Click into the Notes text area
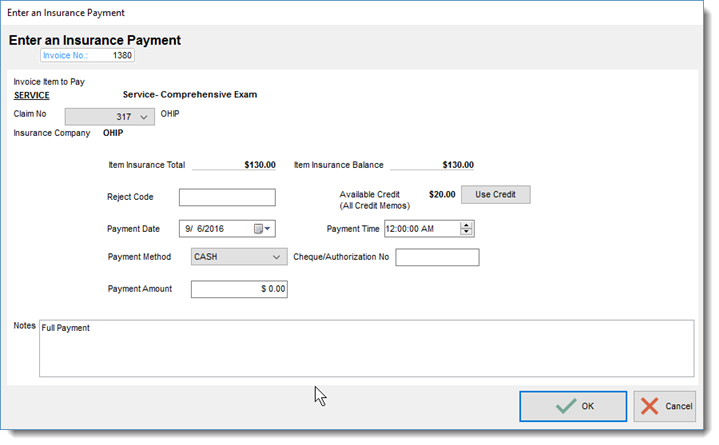 pyautogui.click(x=366, y=349)
